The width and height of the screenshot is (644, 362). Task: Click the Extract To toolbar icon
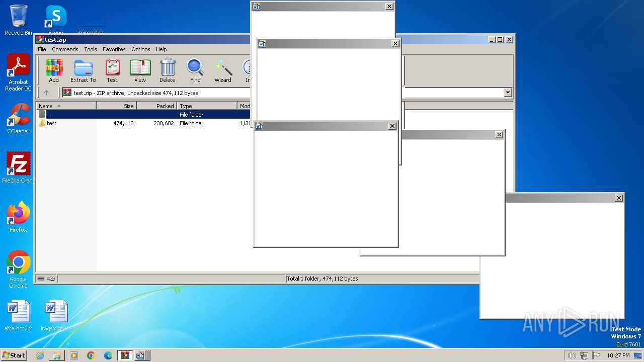pyautogui.click(x=83, y=70)
